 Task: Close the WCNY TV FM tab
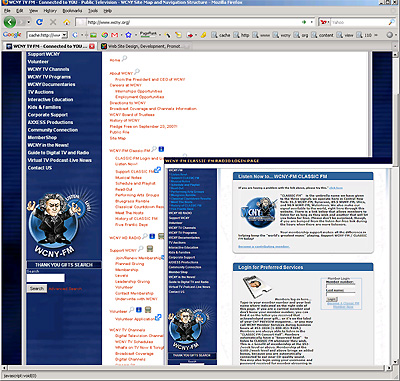click(92, 46)
